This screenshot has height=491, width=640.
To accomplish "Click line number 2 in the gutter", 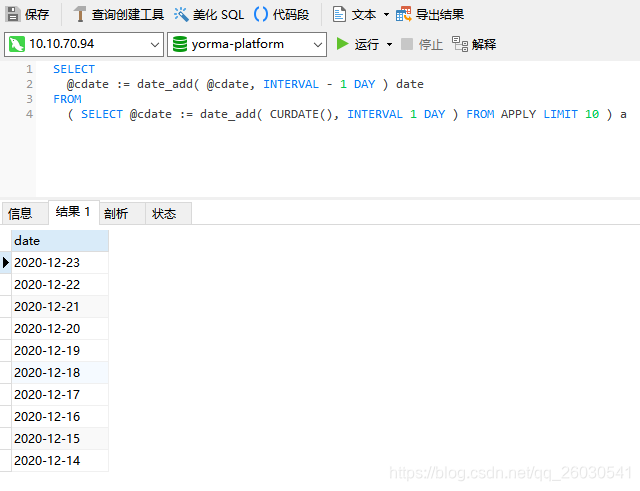I will 29,84.
